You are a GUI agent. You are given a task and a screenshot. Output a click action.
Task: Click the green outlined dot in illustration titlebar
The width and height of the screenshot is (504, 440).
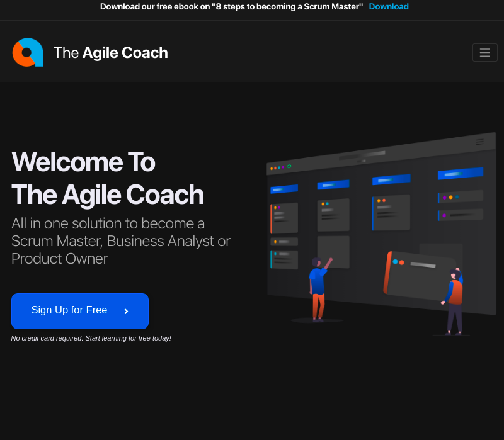(x=289, y=166)
